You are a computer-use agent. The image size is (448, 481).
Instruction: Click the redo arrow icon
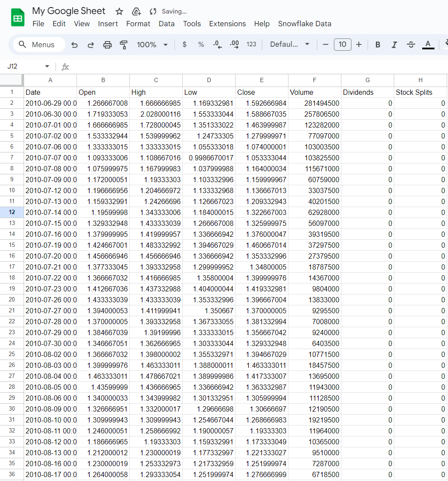(91, 45)
